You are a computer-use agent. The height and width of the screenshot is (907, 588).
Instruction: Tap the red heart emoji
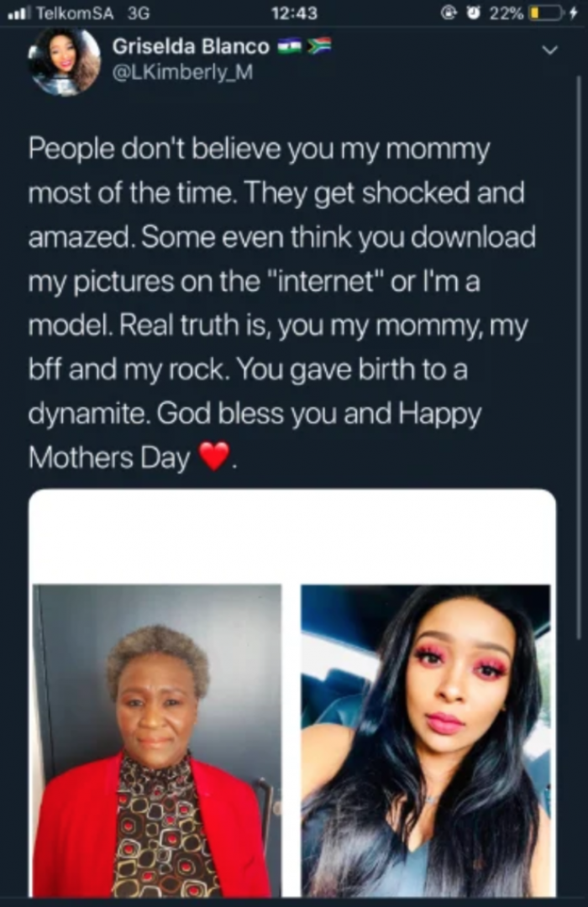pyautogui.click(x=214, y=457)
